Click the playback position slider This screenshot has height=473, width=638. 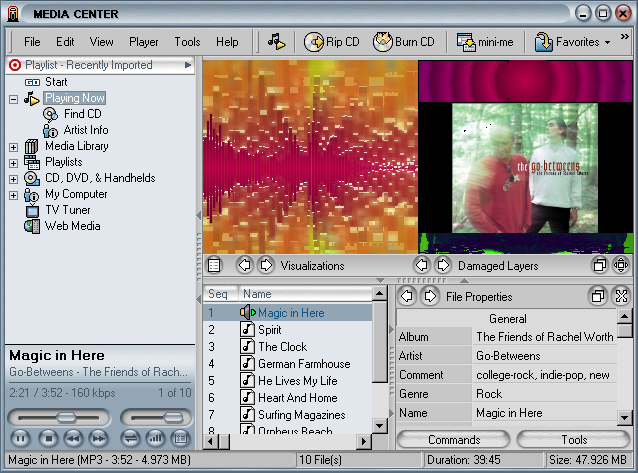(x=59, y=418)
